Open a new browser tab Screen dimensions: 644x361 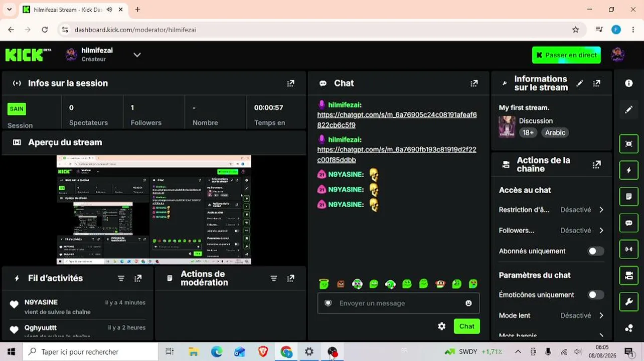click(137, 10)
